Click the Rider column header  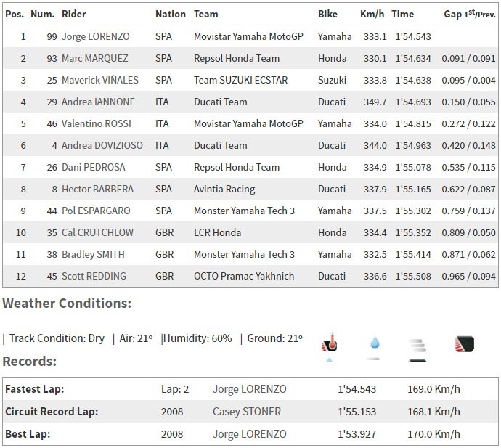pyautogui.click(x=74, y=14)
